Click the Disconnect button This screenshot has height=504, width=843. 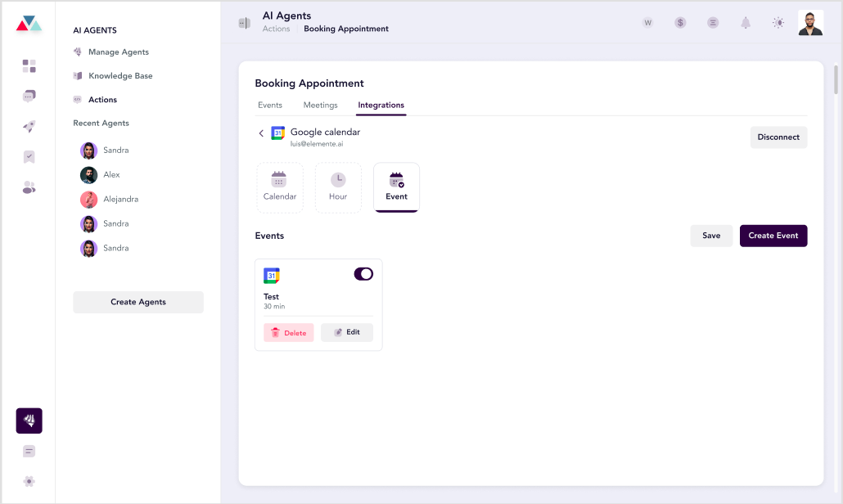[x=778, y=137]
